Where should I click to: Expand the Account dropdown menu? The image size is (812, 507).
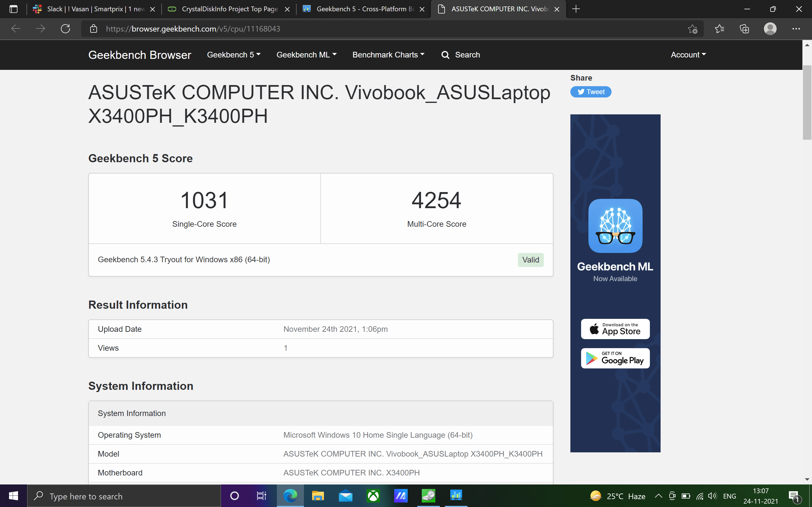[688, 55]
